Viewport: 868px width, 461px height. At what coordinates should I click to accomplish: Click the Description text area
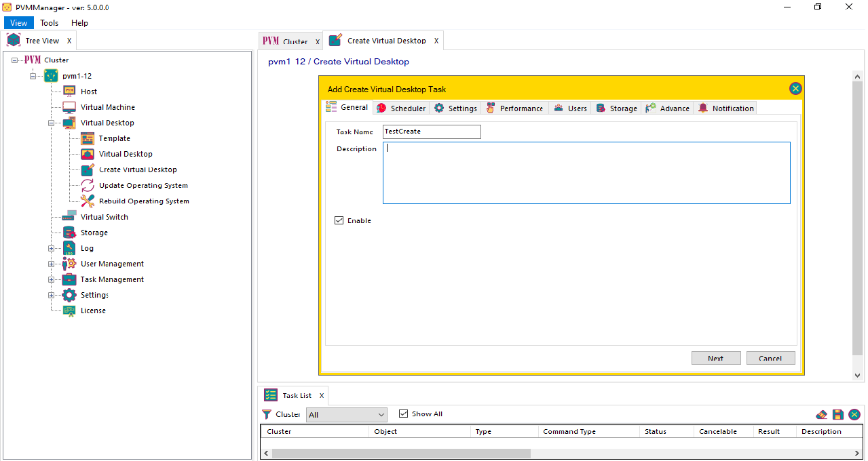coord(586,173)
